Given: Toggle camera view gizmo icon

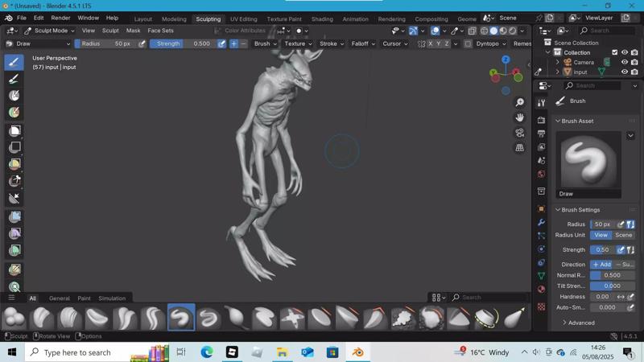Looking at the screenshot, I should click(x=520, y=133).
